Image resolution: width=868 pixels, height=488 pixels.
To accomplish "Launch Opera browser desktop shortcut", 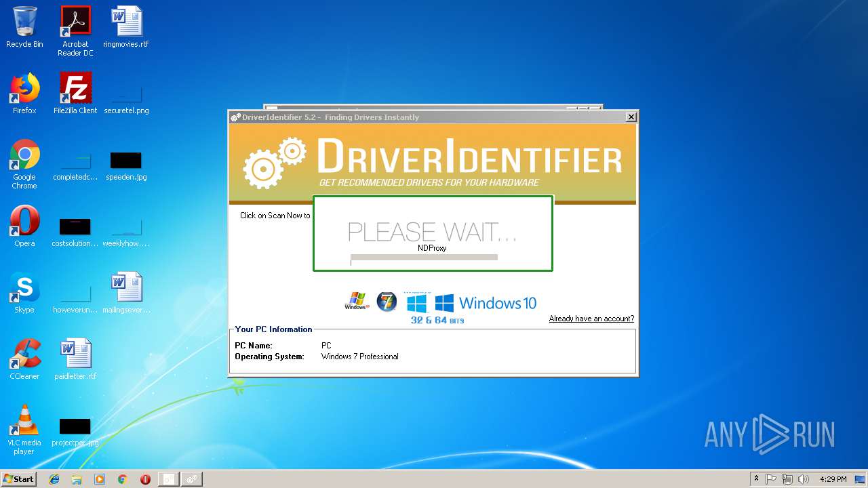I will point(24,226).
